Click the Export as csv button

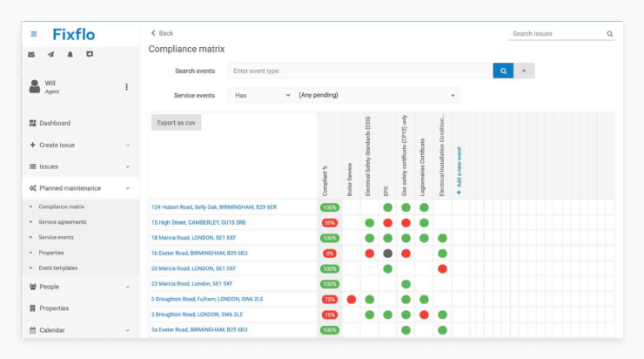pyautogui.click(x=176, y=123)
